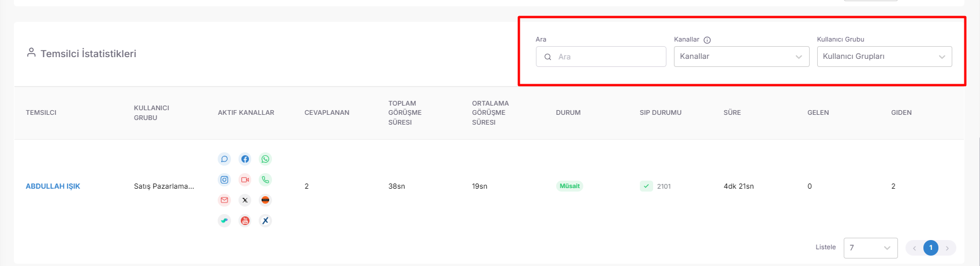Screen dimensions: 980x266
Task: Click the Temsilci İstatistikleri heading
Action: pyautogui.click(x=88, y=54)
